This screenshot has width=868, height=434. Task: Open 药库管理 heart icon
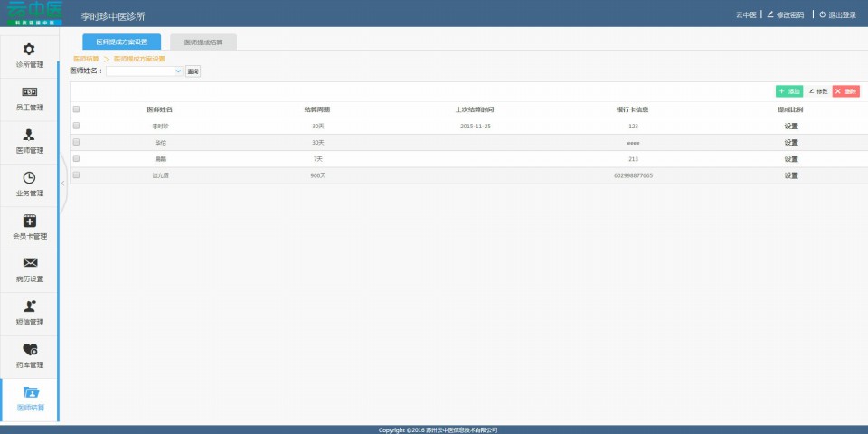tap(29, 350)
